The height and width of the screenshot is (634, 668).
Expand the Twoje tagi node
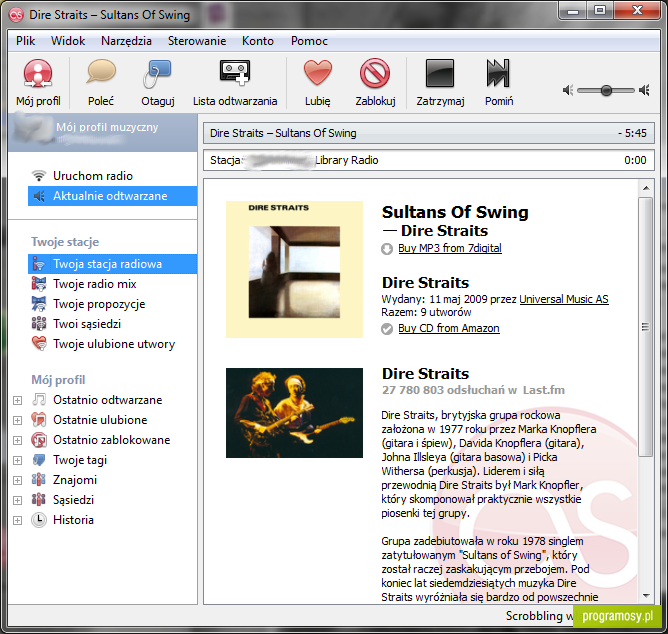[17, 461]
